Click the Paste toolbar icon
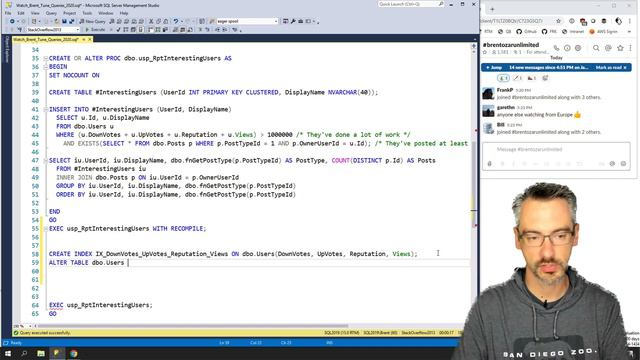Image resolution: width=640 pixels, height=360 pixels. click(166, 21)
